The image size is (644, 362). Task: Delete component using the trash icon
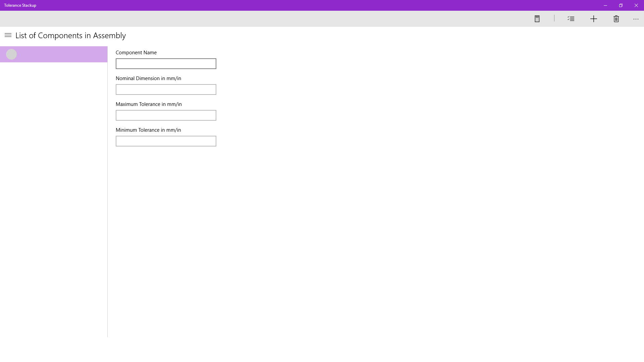(616, 19)
